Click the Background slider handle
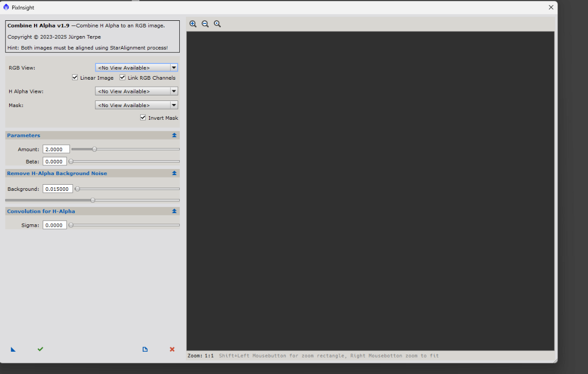This screenshot has width=588, height=374. pyautogui.click(x=77, y=189)
